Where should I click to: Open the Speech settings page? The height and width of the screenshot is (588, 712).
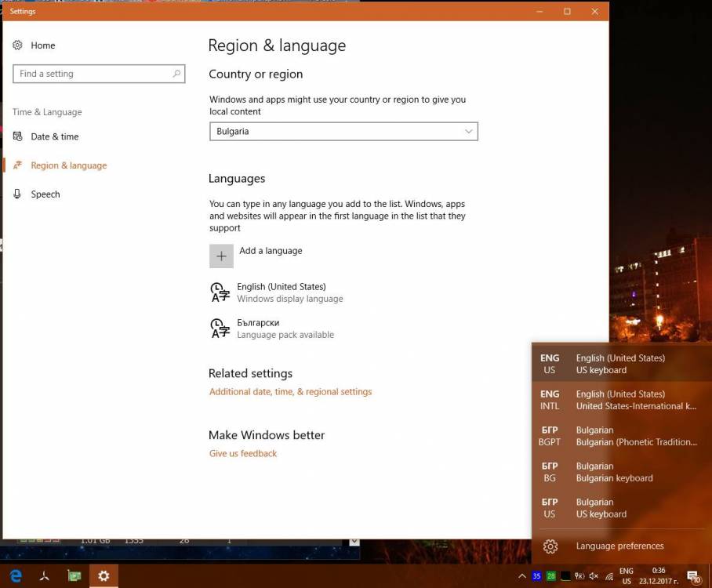point(45,194)
